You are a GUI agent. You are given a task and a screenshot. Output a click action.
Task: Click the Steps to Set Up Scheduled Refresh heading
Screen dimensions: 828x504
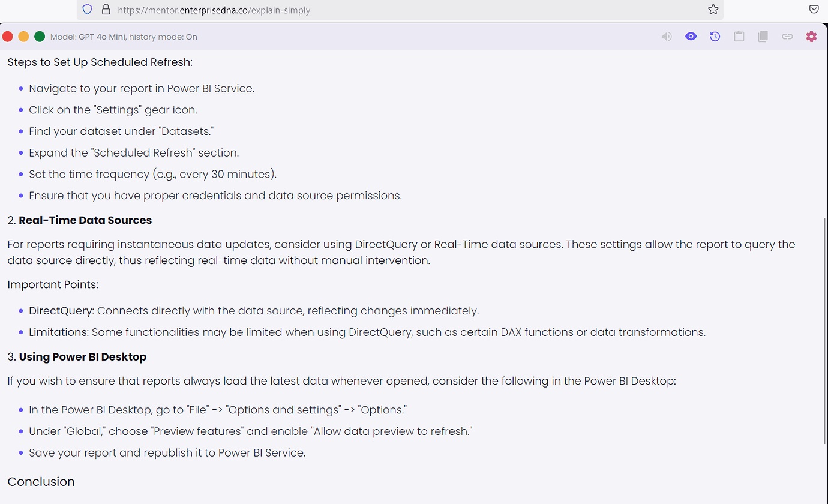99,62
